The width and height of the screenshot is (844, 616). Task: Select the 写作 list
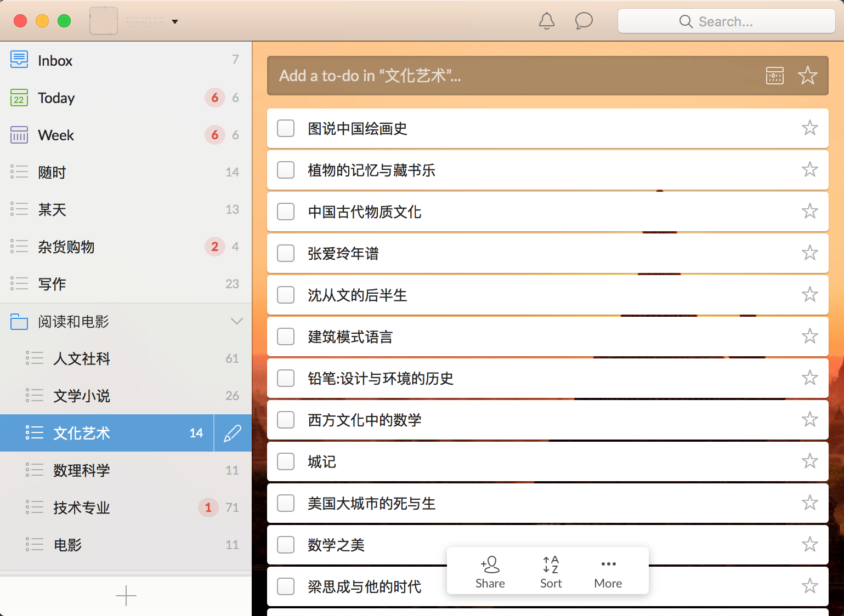pos(126,284)
